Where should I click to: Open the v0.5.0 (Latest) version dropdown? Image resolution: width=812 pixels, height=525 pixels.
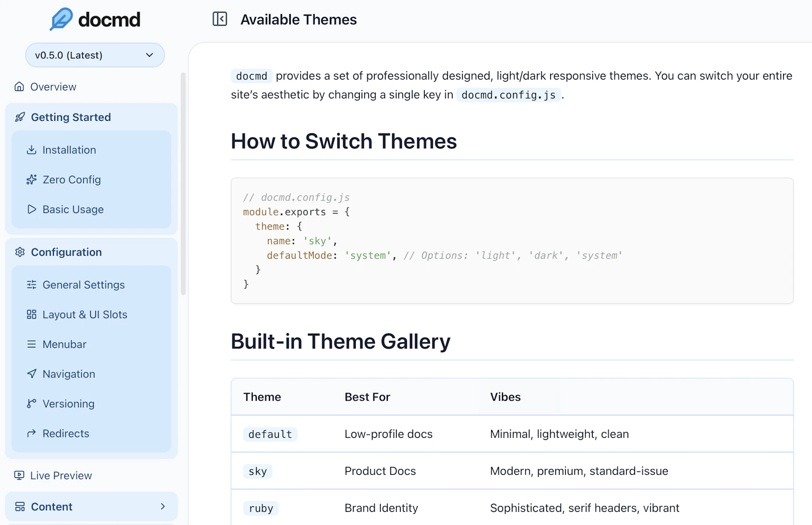coord(95,55)
